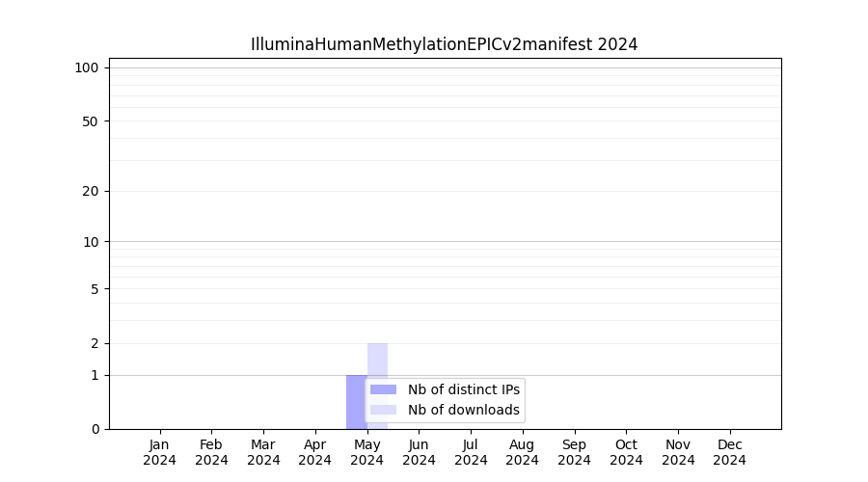
Task: Click the chart title IlluminaHumanMethylationEPICv2manifest 2024
Action: (444, 44)
